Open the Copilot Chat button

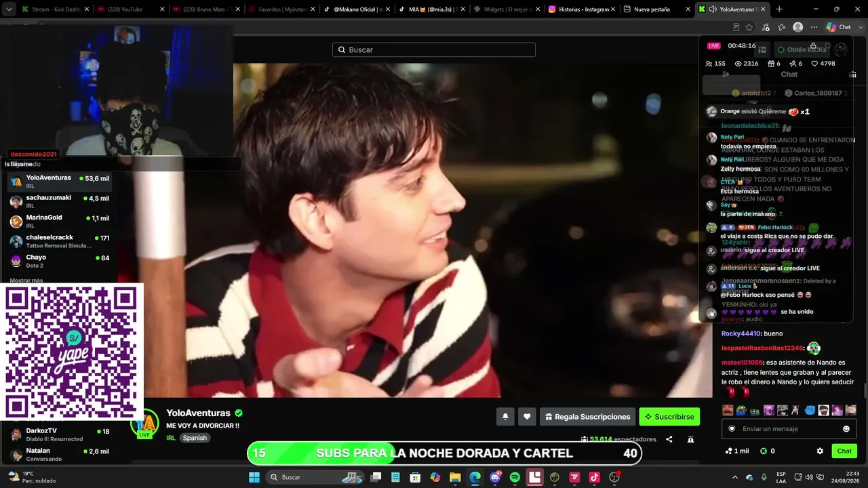tap(838, 27)
